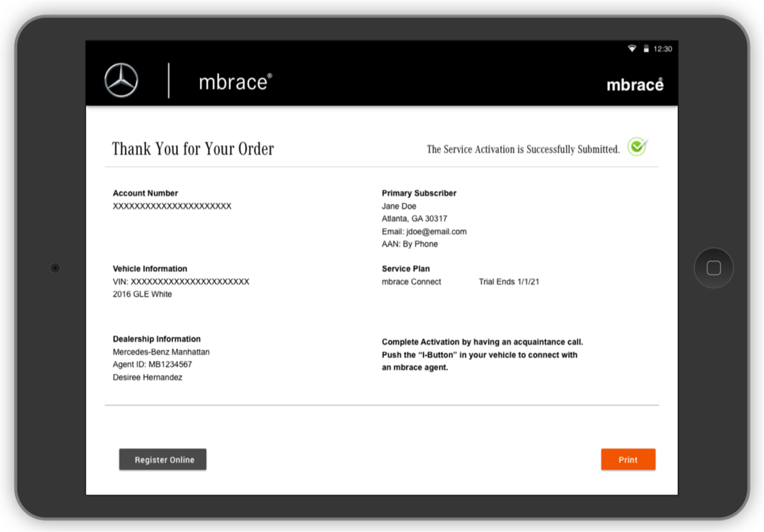This screenshot has height=532, width=764.
Task: Select the VIN number line
Action: 181,282
